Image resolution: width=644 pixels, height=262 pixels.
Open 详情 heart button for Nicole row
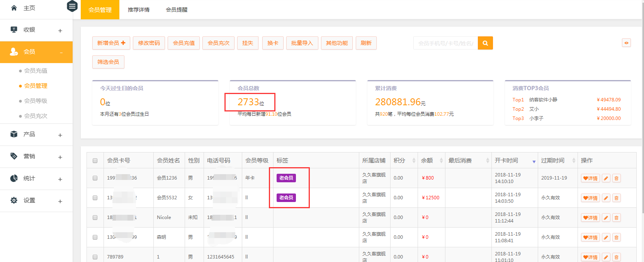pyautogui.click(x=590, y=218)
